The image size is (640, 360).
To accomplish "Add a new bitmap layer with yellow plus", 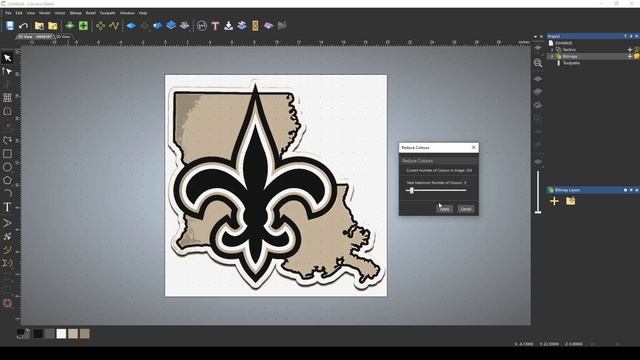I will pyautogui.click(x=554, y=201).
